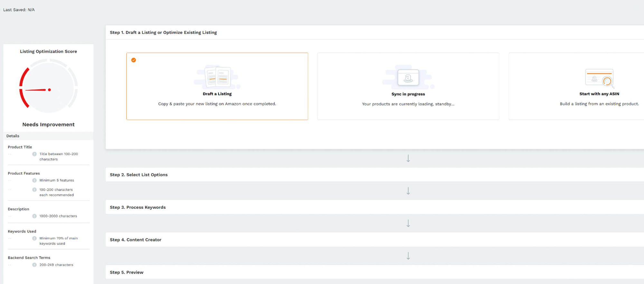Click the Draft a Listing documents icon
This screenshot has width=644, height=284.
pos(218,77)
